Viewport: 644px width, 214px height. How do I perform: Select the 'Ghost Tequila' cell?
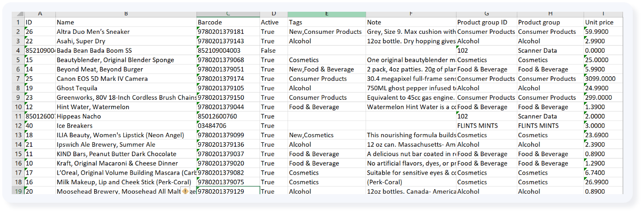coord(126,88)
